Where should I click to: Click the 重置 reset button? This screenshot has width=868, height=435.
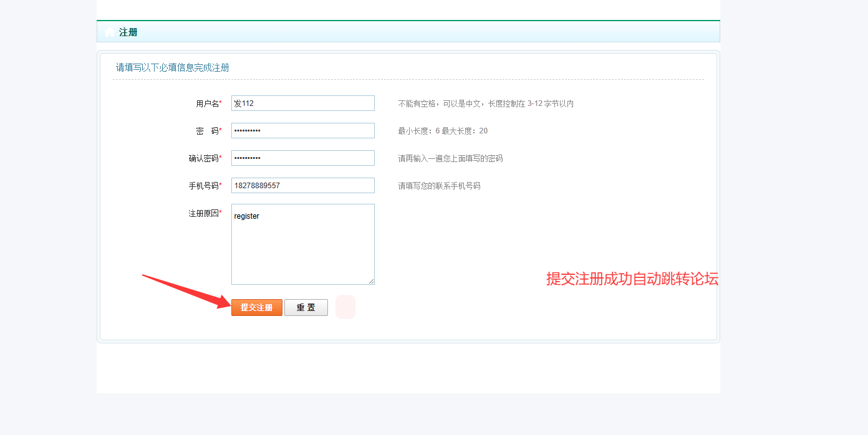point(306,308)
